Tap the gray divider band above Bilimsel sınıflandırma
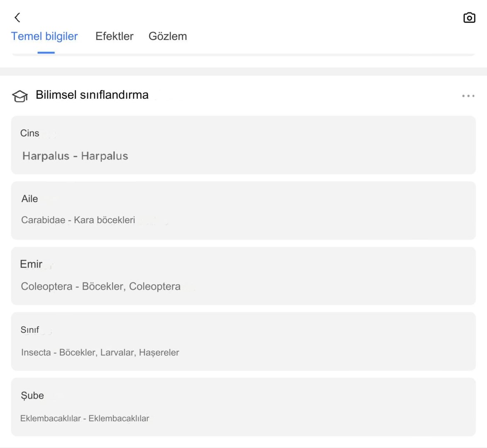 (x=243, y=71)
